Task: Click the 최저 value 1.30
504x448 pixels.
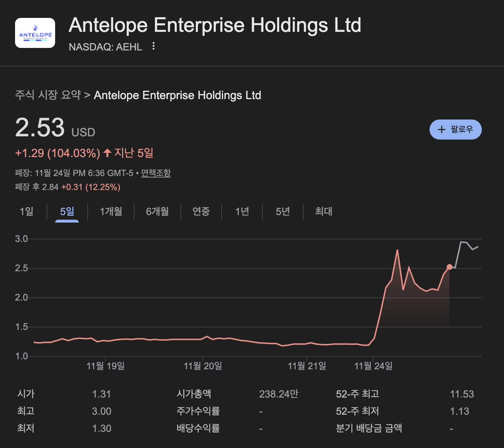Action: pyautogui.click(x=102, y=429)
